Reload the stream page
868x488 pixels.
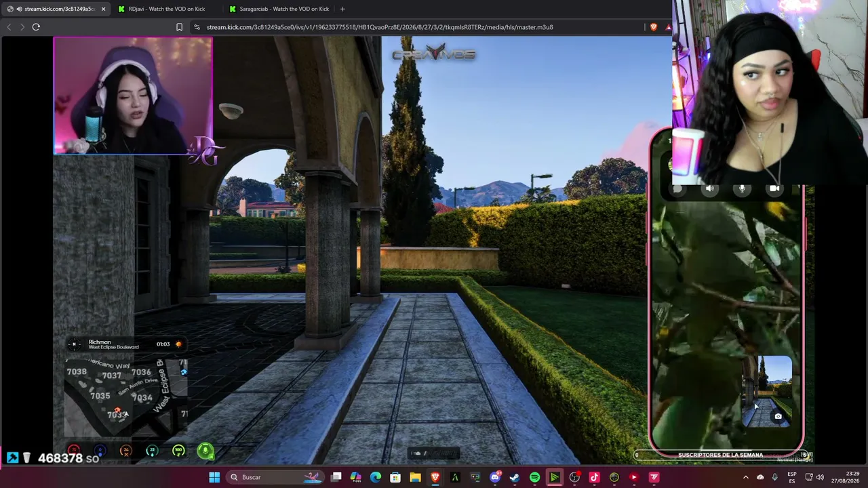[x=36, y=27]
